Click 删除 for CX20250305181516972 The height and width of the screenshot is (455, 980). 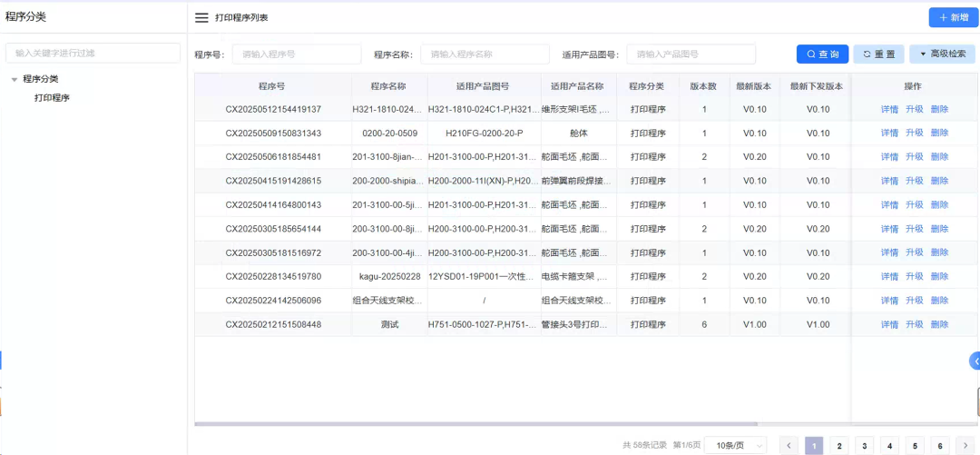pyautogui.click(x=939, y=252)
